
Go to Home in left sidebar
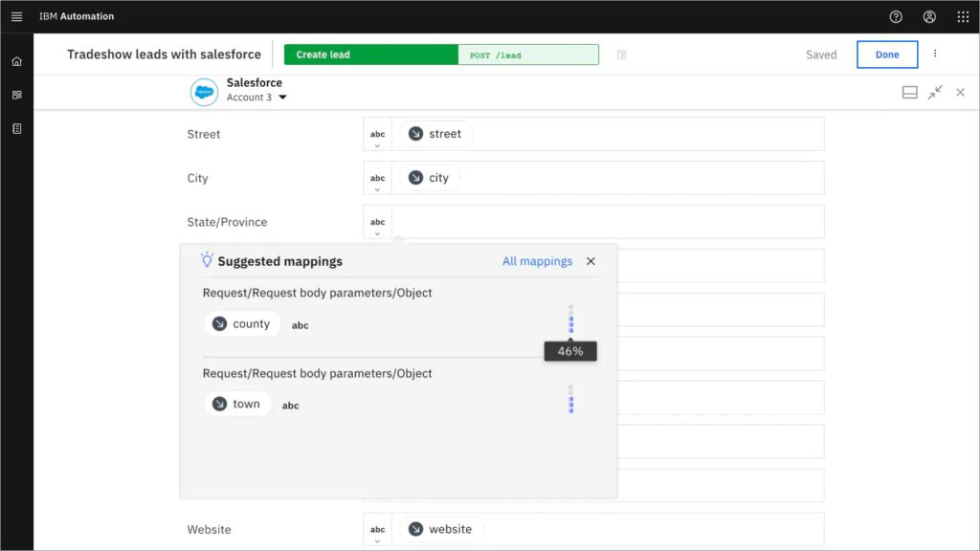point(17,61)
